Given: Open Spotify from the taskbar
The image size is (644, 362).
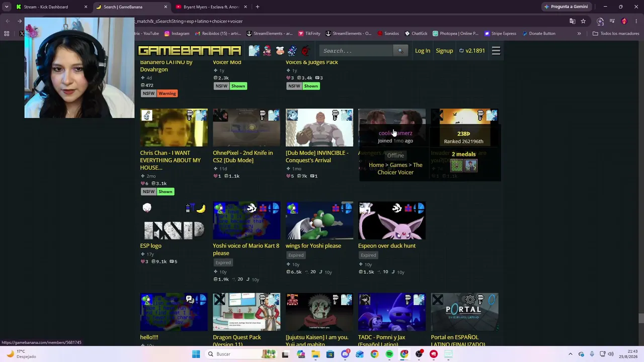Looking at the screenshot, I should [x=389, y=354].
